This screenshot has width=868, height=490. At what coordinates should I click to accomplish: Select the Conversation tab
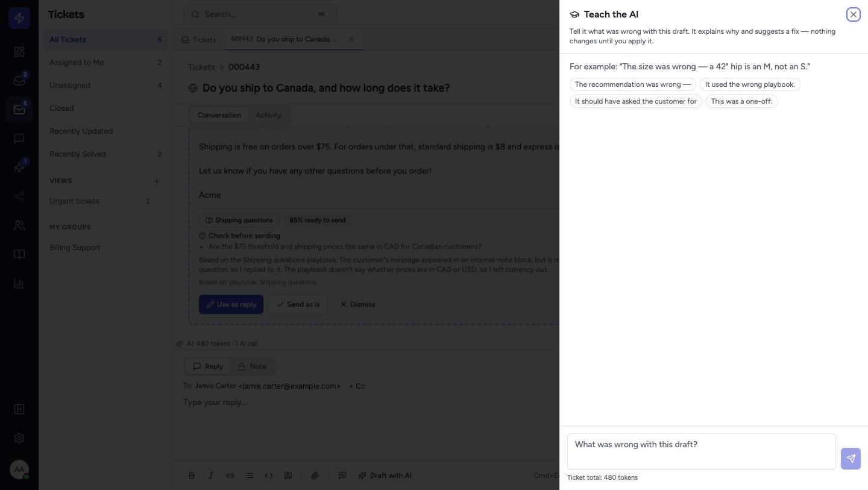pyautogui.click(x=219, y=115)
